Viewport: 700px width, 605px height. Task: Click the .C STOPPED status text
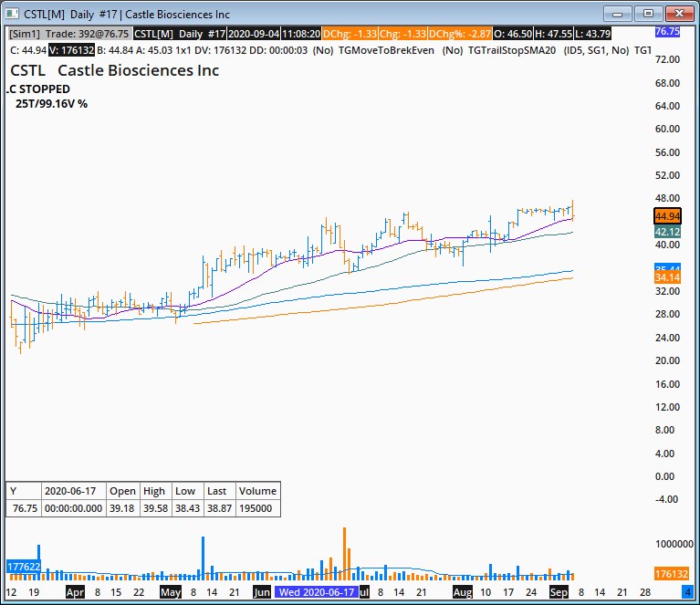(38, 89)
